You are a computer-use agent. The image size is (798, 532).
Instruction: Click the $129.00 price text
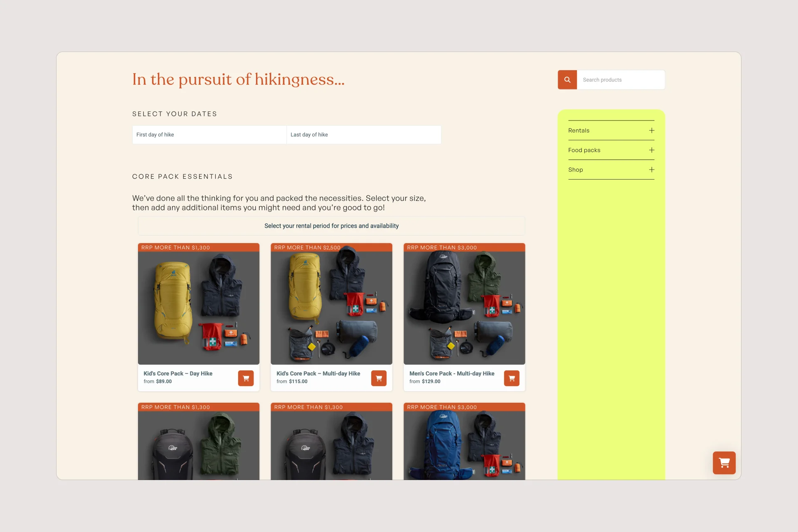coord(431,382)
